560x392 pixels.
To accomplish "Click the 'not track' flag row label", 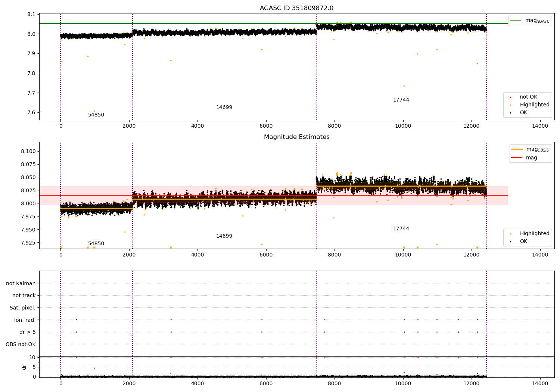I will [x=24, y=295].
